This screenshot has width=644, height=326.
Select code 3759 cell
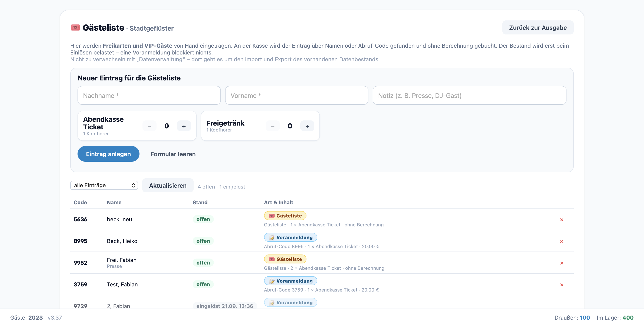[x=80, y=285]
